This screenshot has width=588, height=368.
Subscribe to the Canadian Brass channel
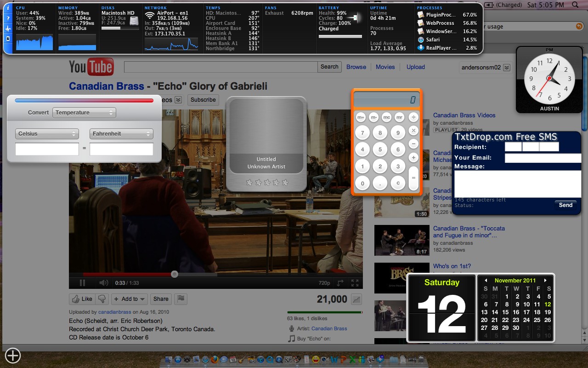(x=203, y=100)
